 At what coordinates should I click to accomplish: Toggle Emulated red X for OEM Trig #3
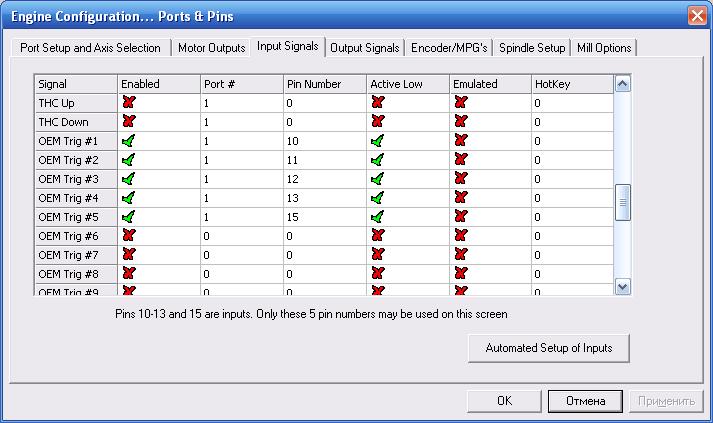click(x=460, y=179)
